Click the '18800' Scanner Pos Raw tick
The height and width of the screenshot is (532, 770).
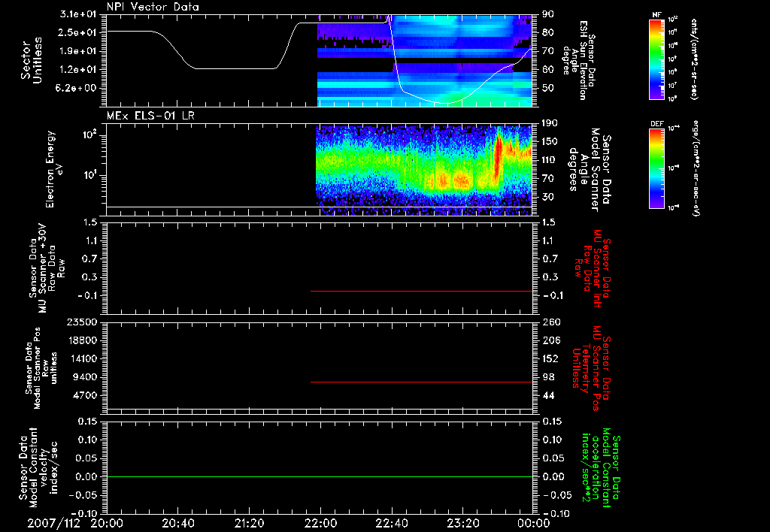pyautogui.click(x=82, y=340)
